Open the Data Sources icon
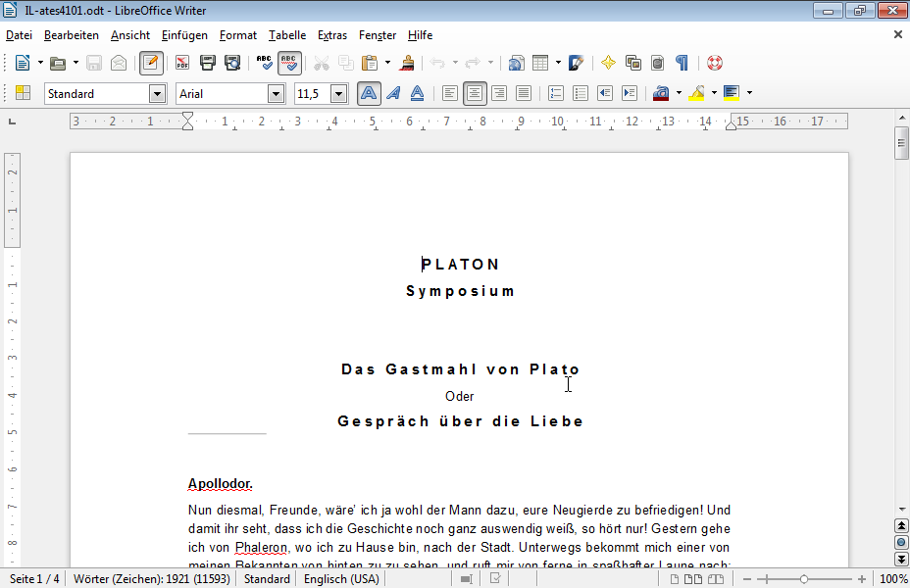This screenshot has width=910, height=588. coord(657,63)
